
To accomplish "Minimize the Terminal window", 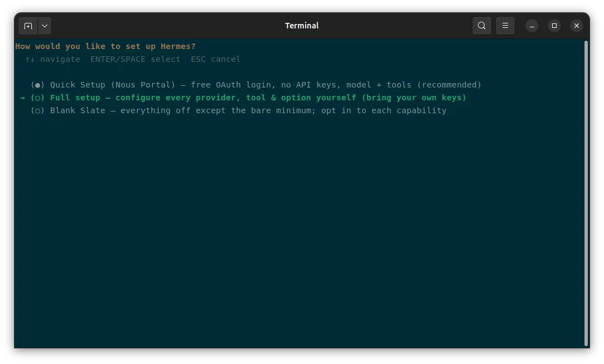I will 532,26.
